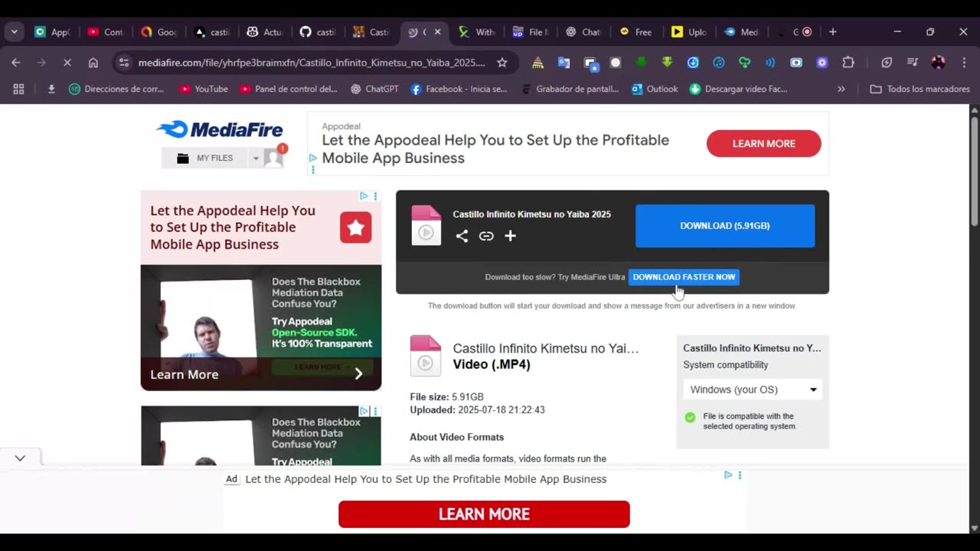Click the share icon under the file title
980x551 pixels.
[x=462, y=236]
